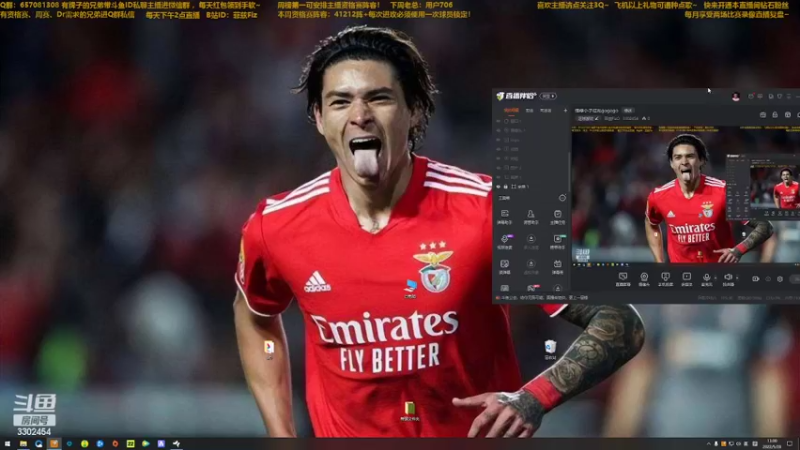Click the room title text above the preview
This screenshot has width=800, height=450.
[596, 111]
